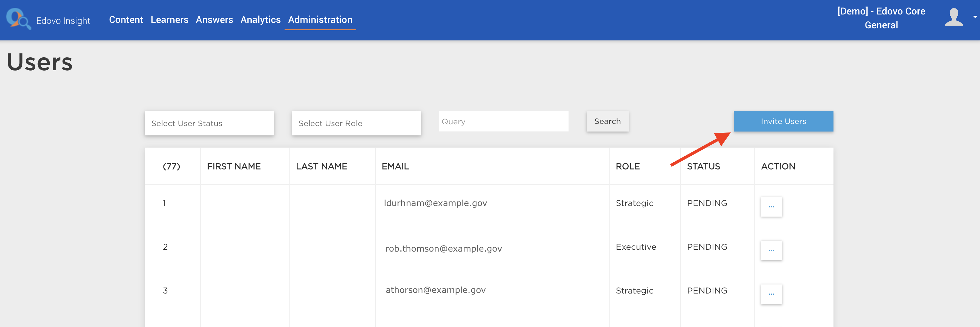
Task: Select email athorson@example.gov
Action: click(435, 290)
